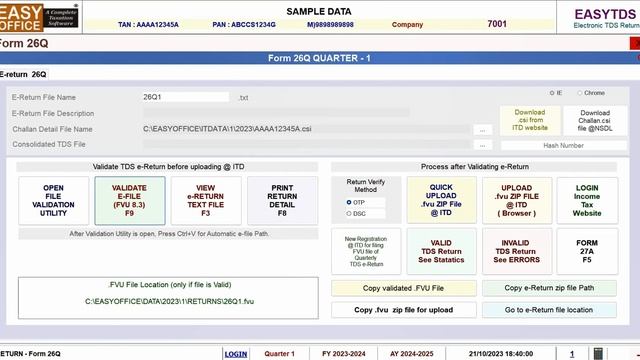Click Copy validated .FVU File button
The image size is (640, 360).
tap(403, 288)
